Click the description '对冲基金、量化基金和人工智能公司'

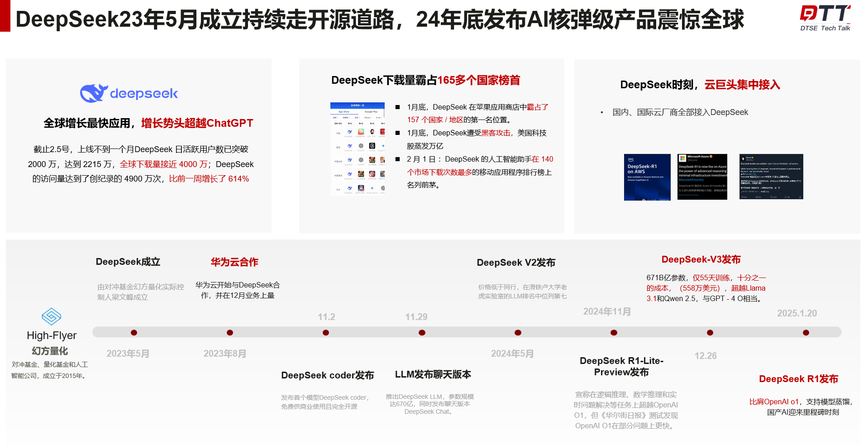pos(49,370)
